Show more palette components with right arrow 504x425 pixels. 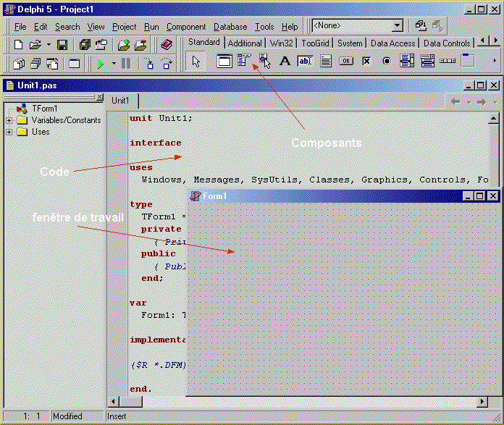click(495, 60)
